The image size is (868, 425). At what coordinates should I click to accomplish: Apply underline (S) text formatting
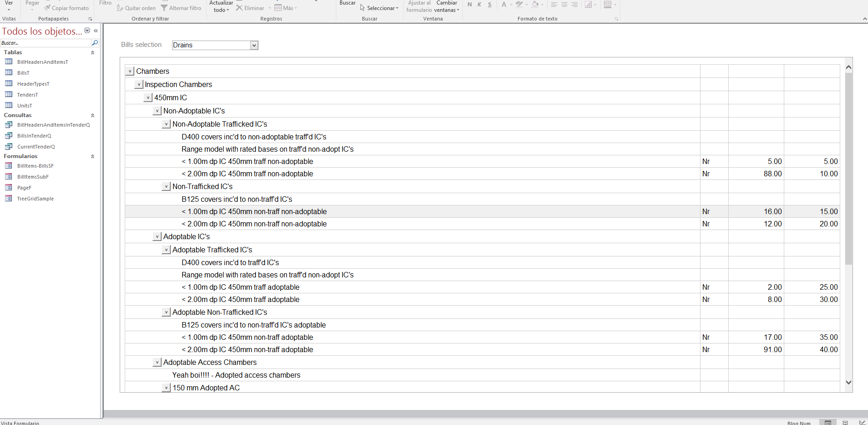[490, 5]
